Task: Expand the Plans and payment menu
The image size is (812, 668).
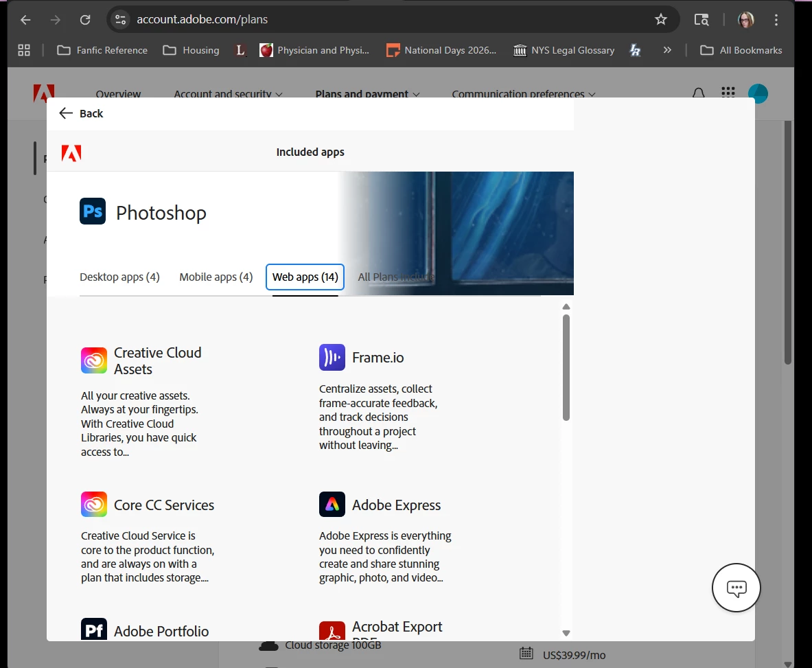Action: (x=367, y=94)
